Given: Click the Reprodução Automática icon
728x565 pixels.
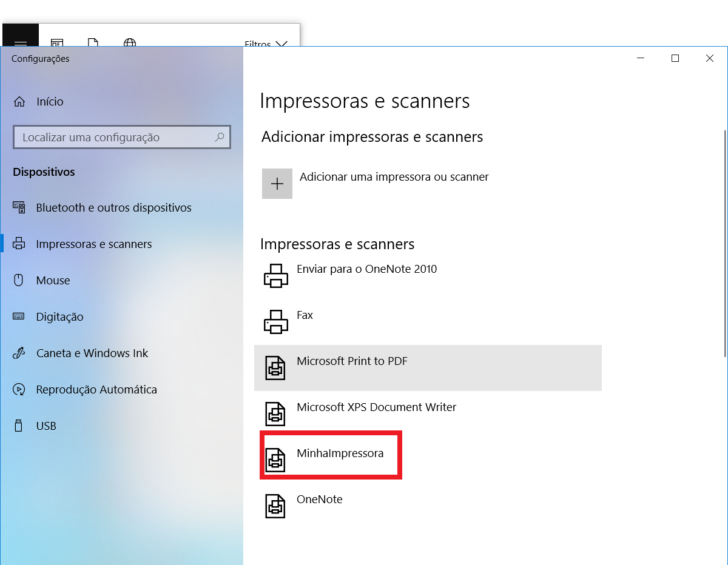Looking at the screenshot, I should (x=19, y=389).
